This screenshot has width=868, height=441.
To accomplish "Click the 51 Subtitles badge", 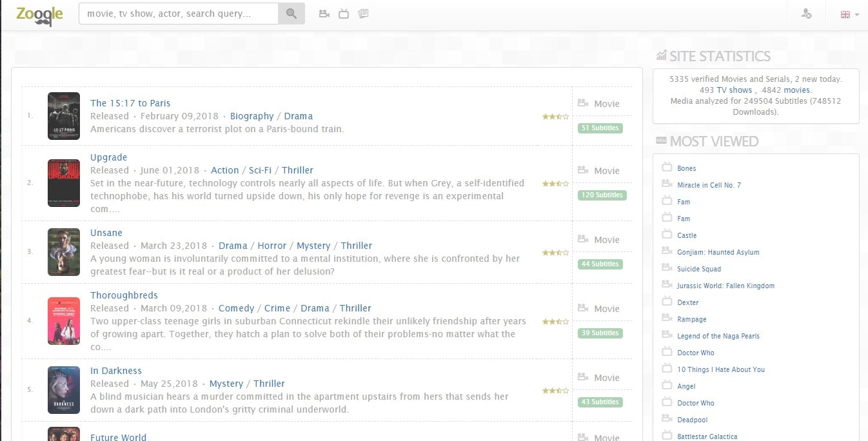I will point(600,128).
